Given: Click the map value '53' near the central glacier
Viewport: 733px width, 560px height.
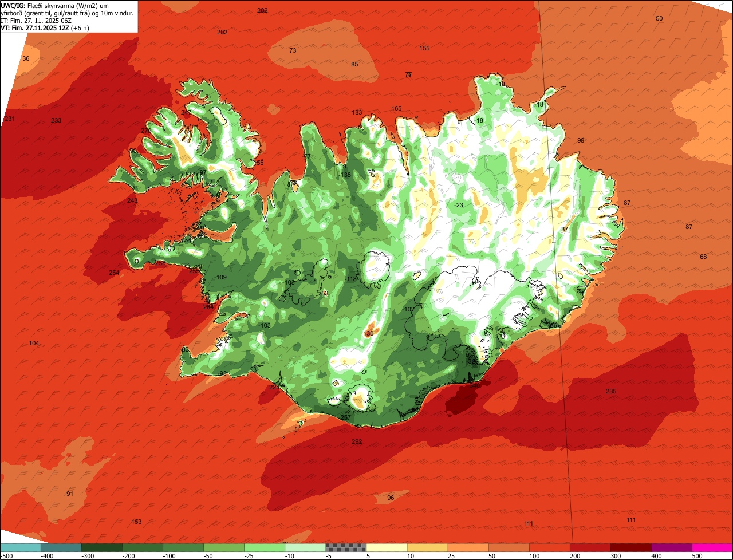Looking at the screenshot, I should [x=325, y=293].
